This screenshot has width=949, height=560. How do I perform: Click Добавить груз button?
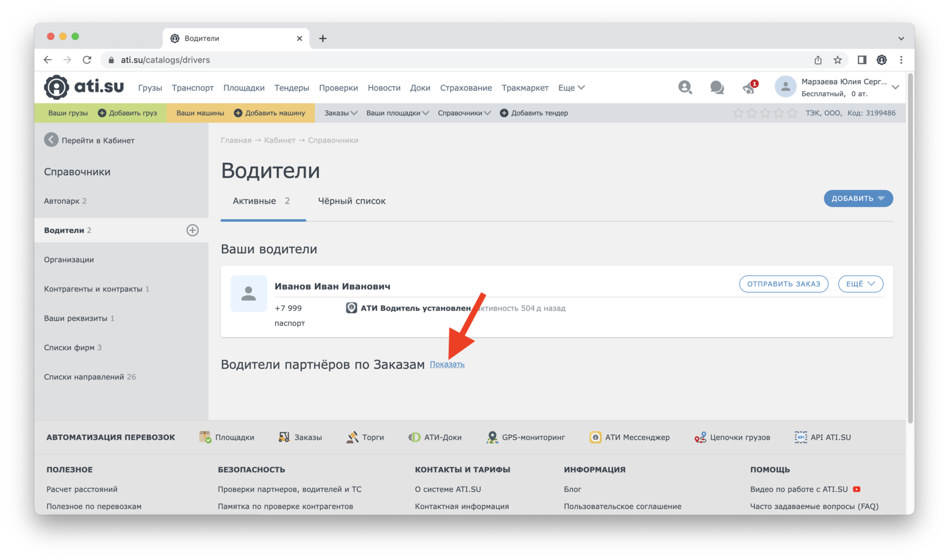[x=127, y=113]
